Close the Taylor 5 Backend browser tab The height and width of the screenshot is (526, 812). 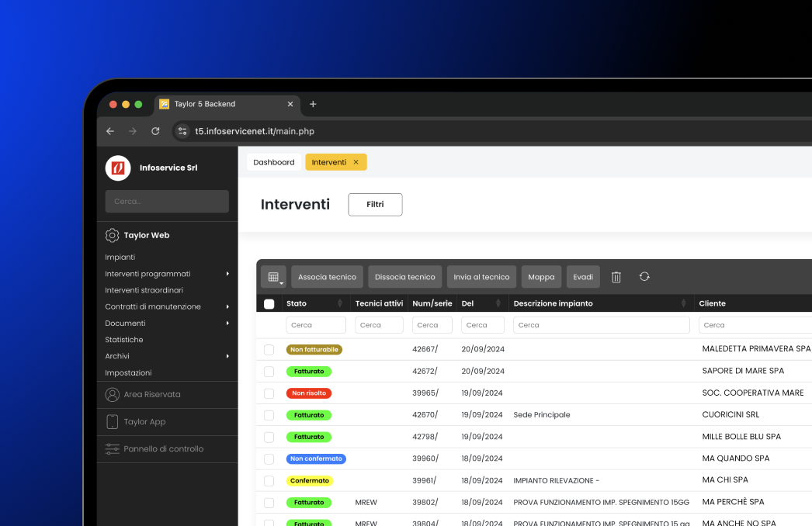tap(290, 104)
